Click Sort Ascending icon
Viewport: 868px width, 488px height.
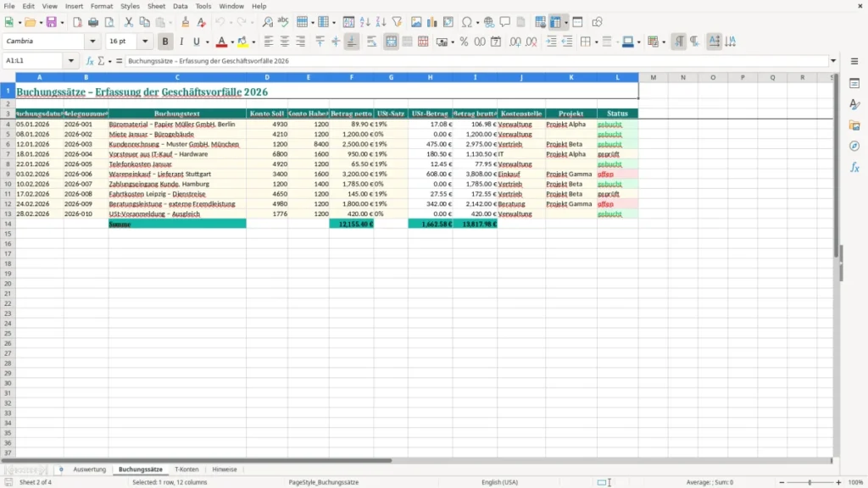tap(364, 22)
